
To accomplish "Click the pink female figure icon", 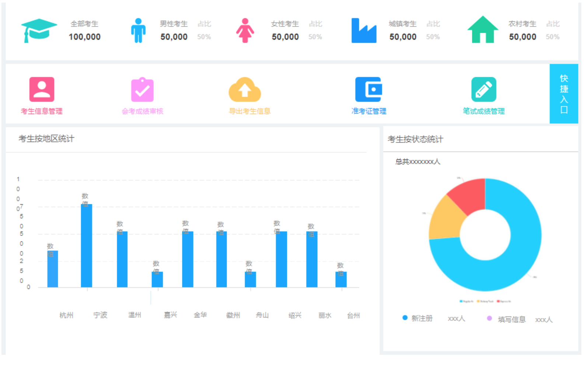I will point(245,31).
